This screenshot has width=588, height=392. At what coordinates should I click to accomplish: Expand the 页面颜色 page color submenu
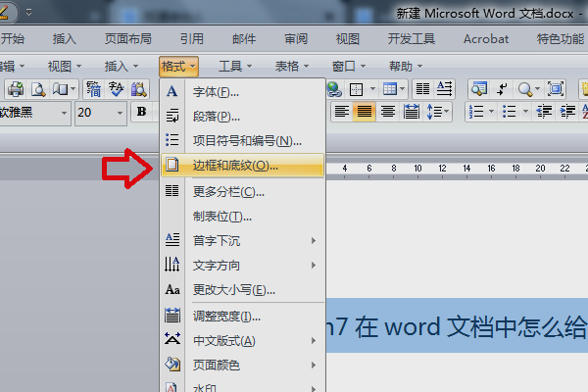[x=242, y=365]
